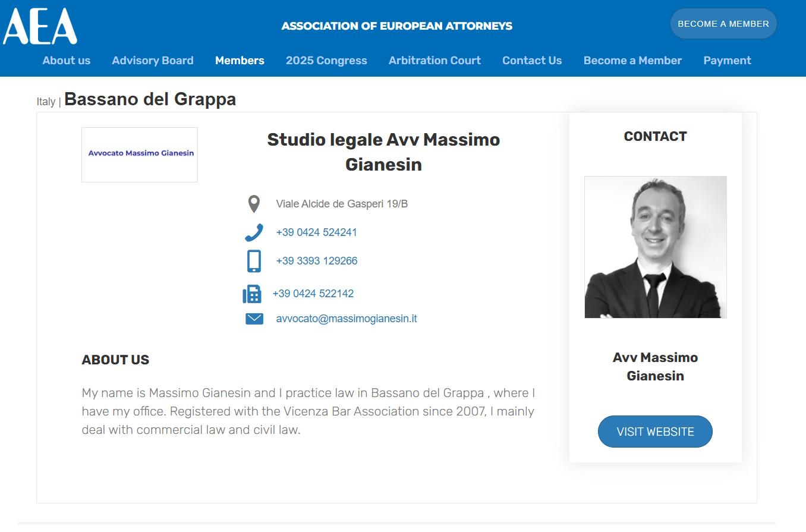Open the Arbitration Court section

pos(435,60)
